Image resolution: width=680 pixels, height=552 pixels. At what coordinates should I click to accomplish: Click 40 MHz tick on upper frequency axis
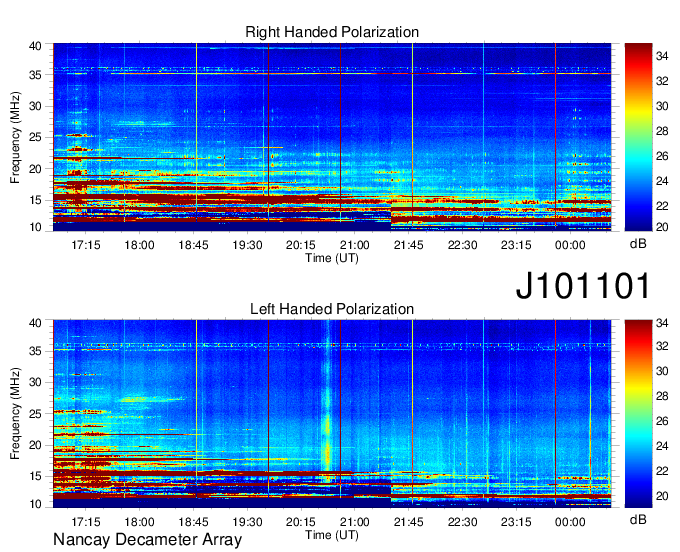point(35,46)
